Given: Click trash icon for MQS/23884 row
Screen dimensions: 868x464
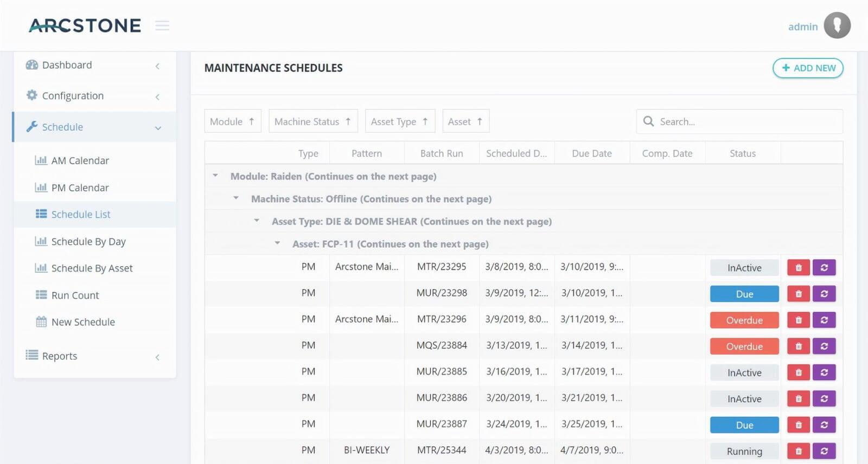Looking at the screenshot, I should click(798, 346).
